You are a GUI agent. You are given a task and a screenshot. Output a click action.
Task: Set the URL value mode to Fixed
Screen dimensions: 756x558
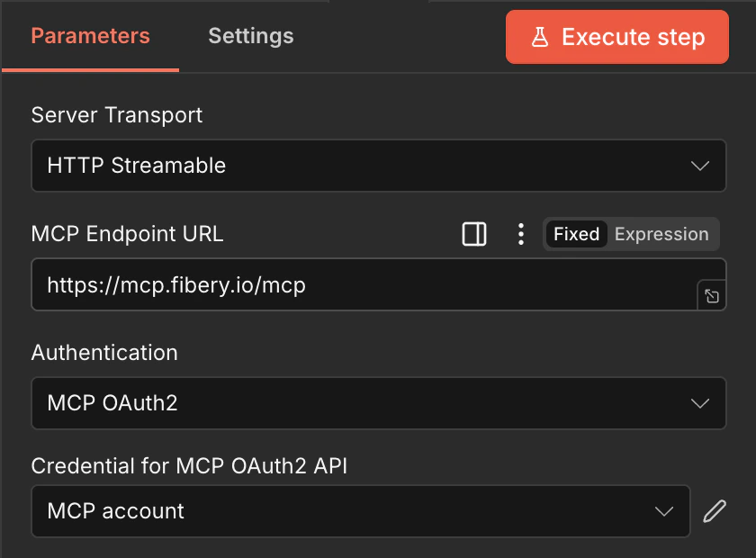pyautogui.click(x=576, y=234)
